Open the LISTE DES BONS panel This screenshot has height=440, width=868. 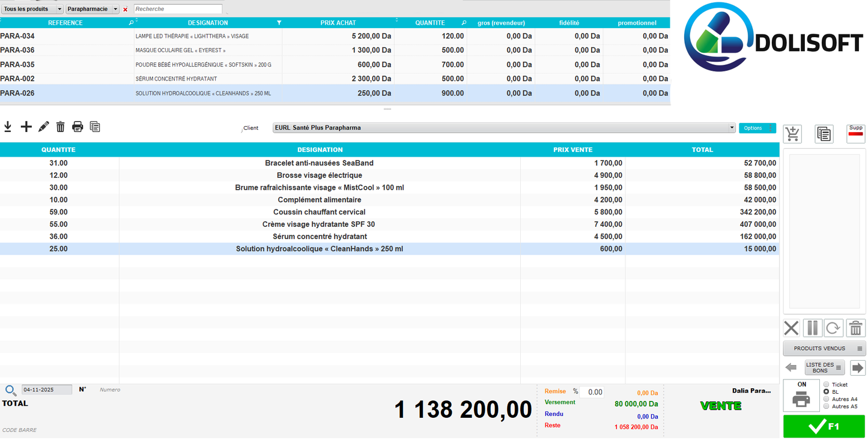(824, 367)
